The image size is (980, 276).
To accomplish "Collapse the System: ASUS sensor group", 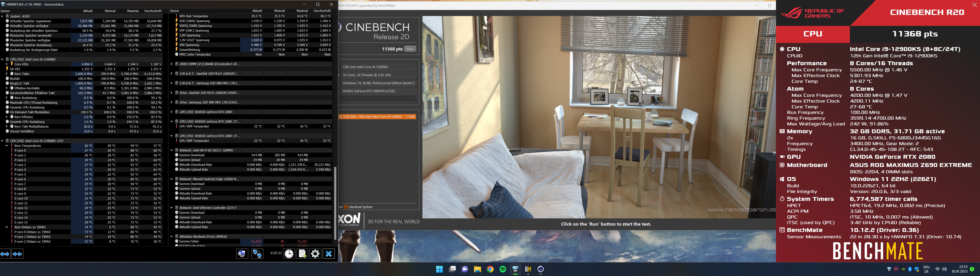I will (2, 16).
